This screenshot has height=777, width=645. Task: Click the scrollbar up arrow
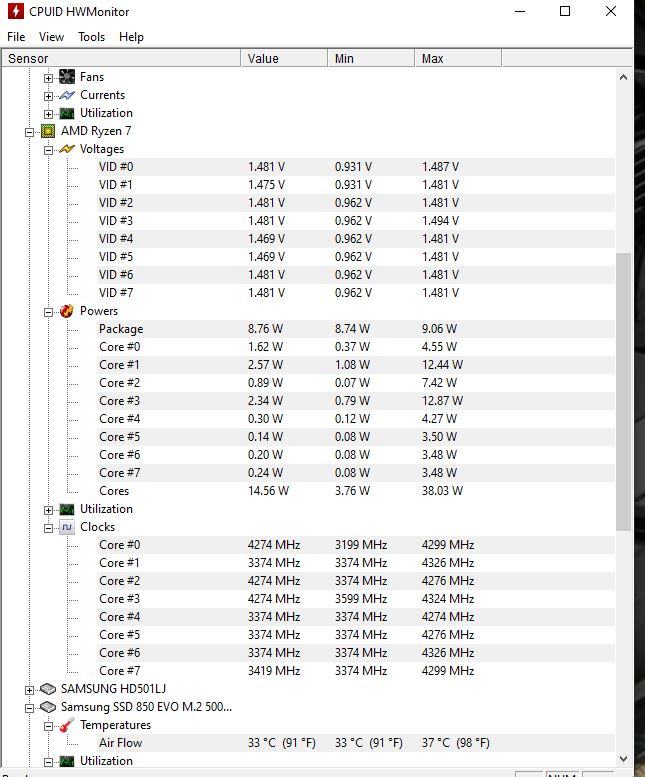pos(623,77)
